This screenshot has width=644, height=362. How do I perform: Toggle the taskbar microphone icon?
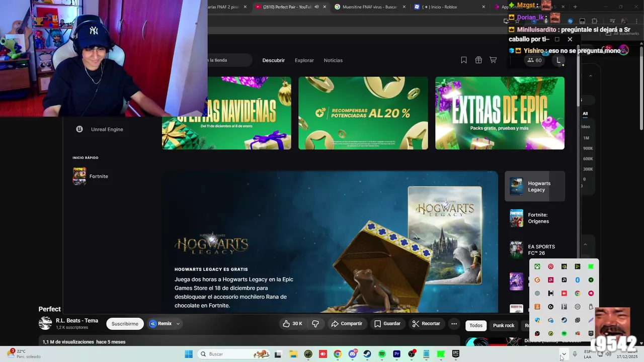(575, 354)
